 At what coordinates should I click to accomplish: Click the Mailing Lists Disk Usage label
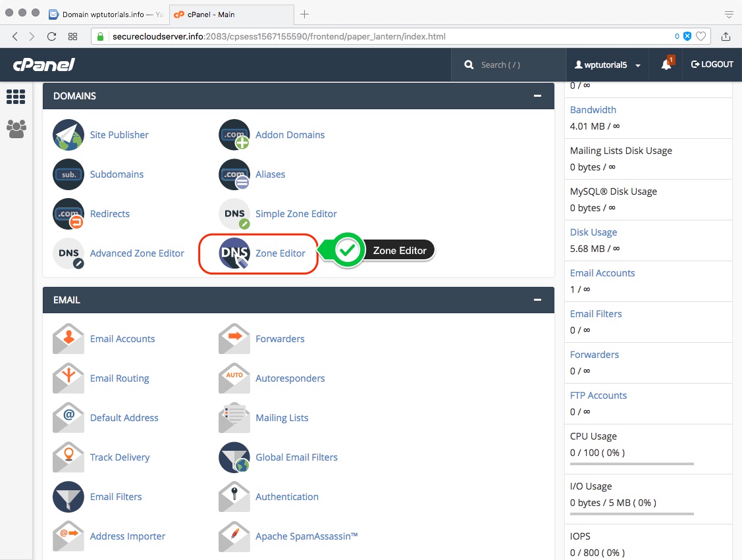pyautogui.click(x=621, y=151)
